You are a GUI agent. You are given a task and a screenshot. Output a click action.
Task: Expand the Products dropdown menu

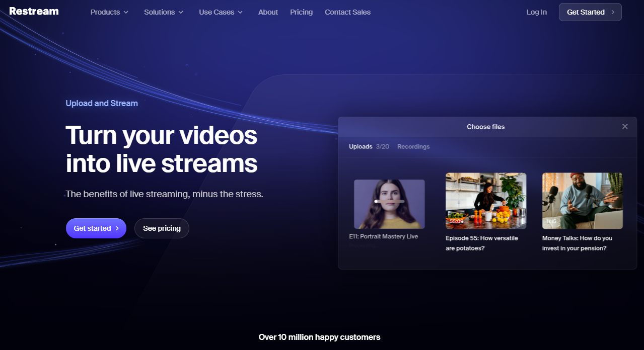(x=109, y=12)
